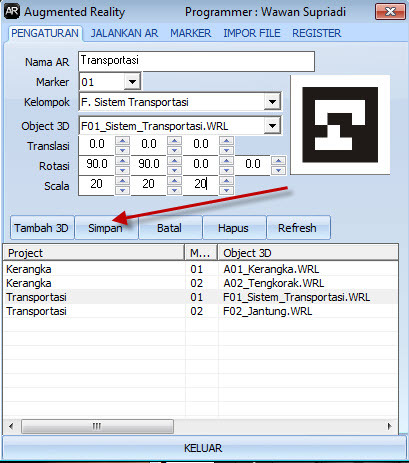Screen dimensions: 409x463
Task: Open the Object 3D dropdown
Action: pos(272,126)
